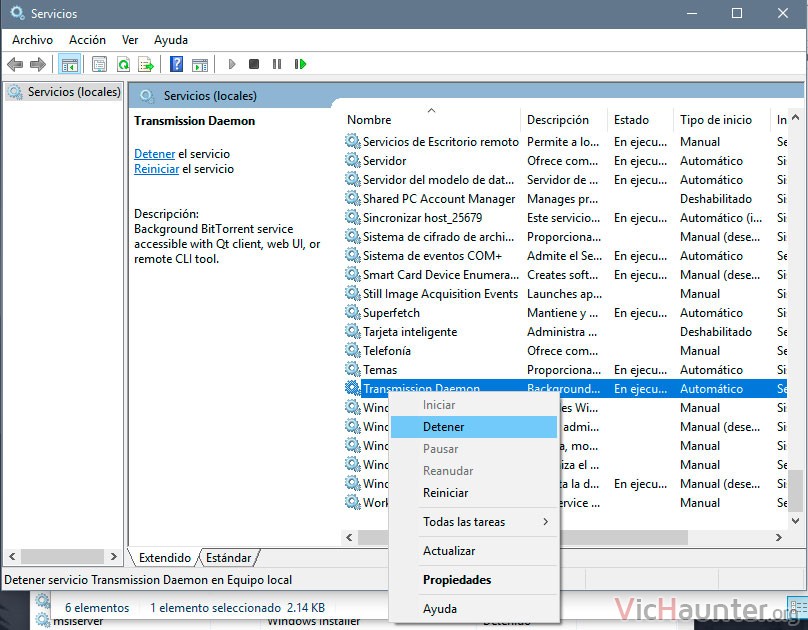Select Servicios (locales) in the left tree
The width and height of the screenshot is (808, 630).
click(x=64, y=92)
